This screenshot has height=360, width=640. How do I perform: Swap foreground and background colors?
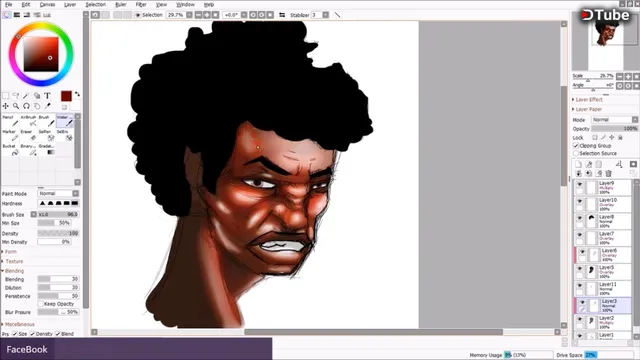coord(77,95)
